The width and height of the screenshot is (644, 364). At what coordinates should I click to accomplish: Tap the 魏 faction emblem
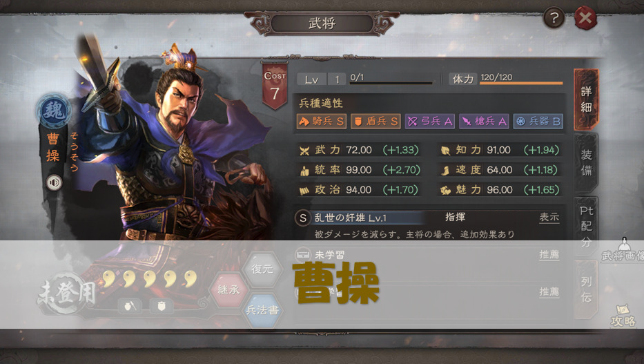pyautogui.click(x=53, y=110)
